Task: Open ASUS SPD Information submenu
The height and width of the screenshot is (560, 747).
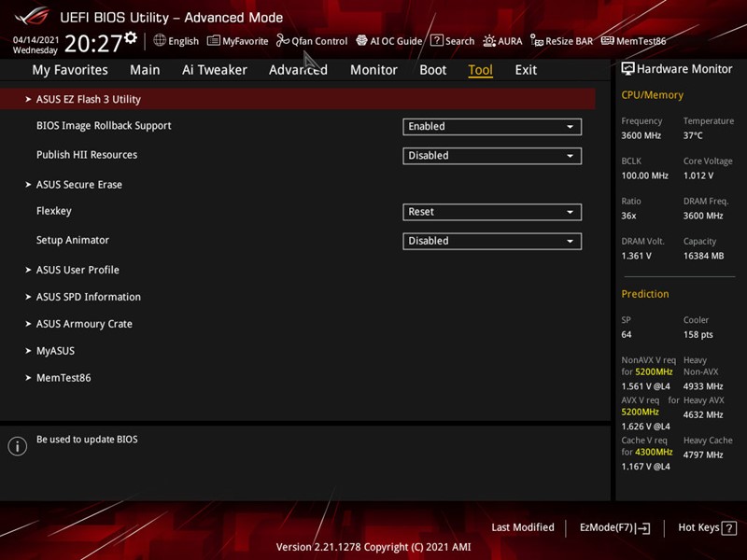Action: [x=88, y=297]
